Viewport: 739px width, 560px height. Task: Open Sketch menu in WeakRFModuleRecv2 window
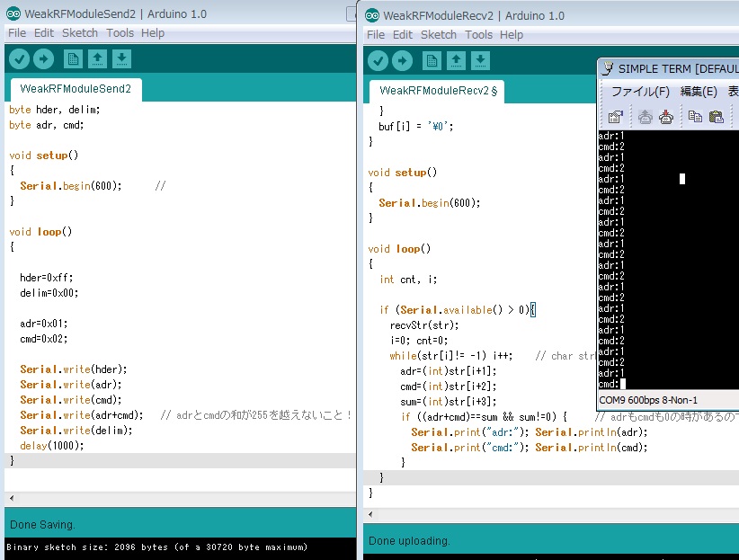[x=439, y=35]
